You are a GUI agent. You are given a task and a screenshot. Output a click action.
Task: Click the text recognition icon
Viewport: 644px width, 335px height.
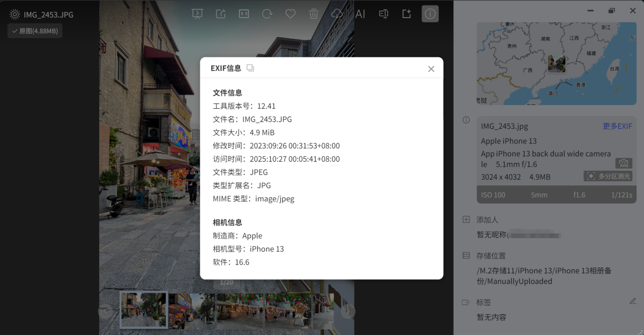383,14
